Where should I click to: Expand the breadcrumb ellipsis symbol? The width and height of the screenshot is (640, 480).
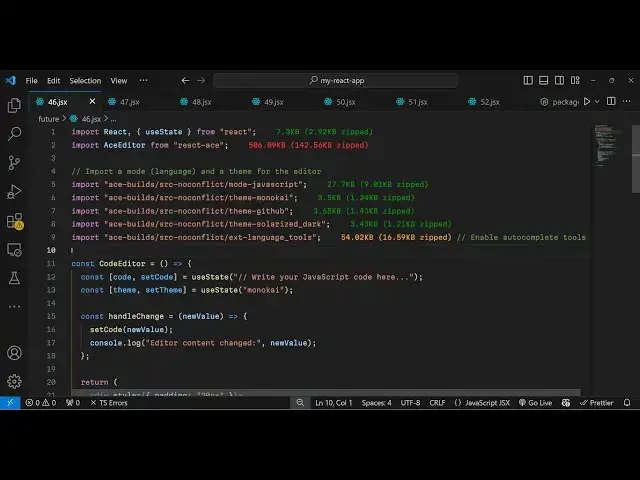pyautogui.click(x=113, y=119)
